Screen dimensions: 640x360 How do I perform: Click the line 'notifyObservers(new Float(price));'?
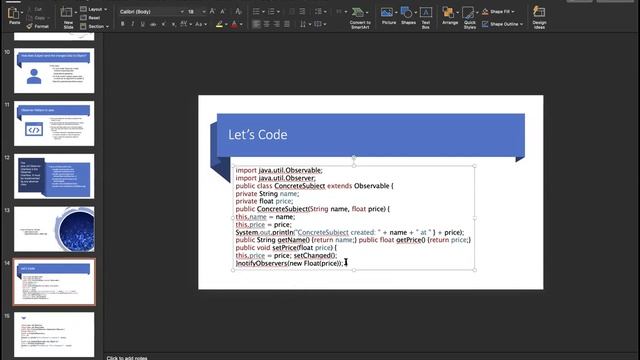[x=290, y=263]
